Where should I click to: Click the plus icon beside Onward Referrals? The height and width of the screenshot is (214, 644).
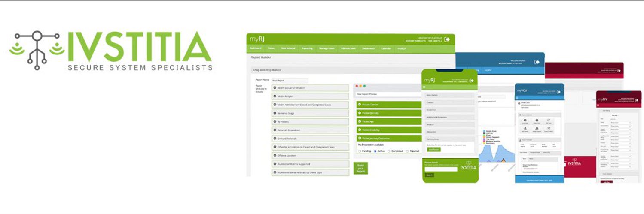275,139
